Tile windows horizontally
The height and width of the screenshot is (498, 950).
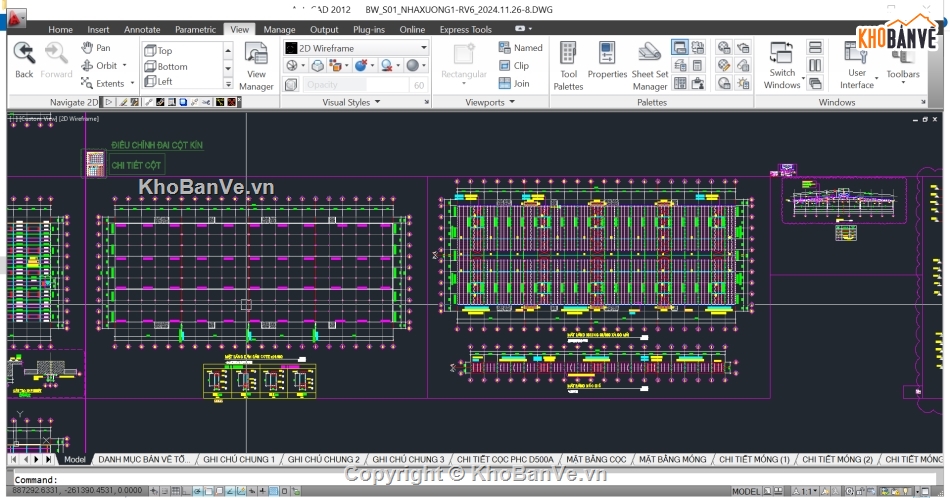tap(815, 47)
